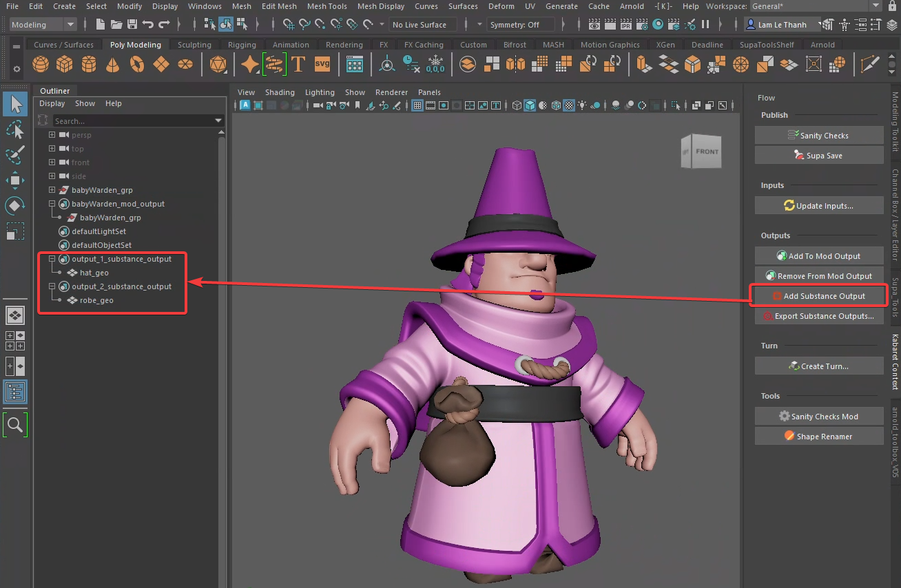Click the Add Substance Output button
Viewport: 901px width, 588px height.
(818, 296)
